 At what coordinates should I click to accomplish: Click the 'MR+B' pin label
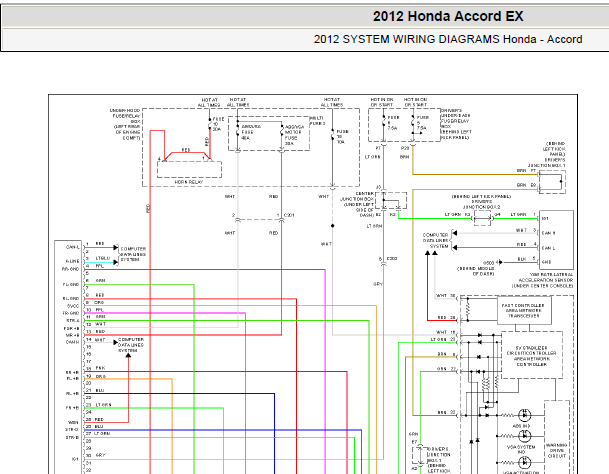(x=72, y=335)
